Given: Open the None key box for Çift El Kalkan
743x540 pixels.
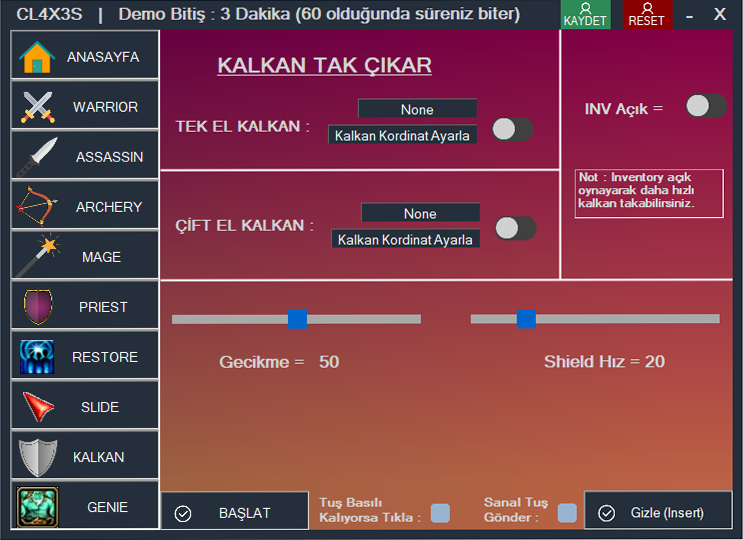Looking at the screenshot, I should (x=420, y=213).
